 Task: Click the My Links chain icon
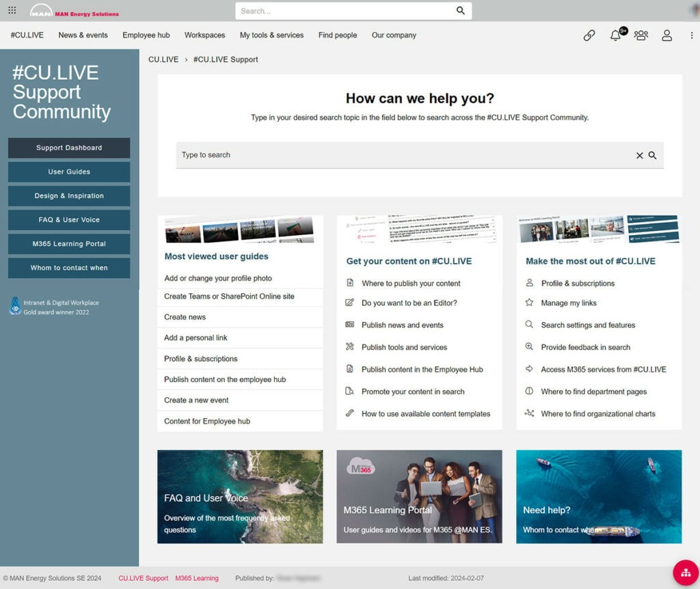tap(589, 35)
